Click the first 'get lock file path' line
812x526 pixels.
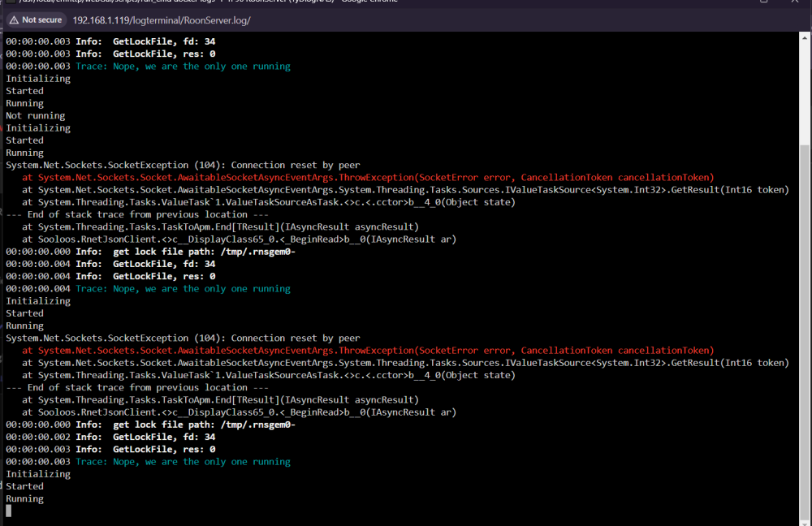[x=151, y=252]
